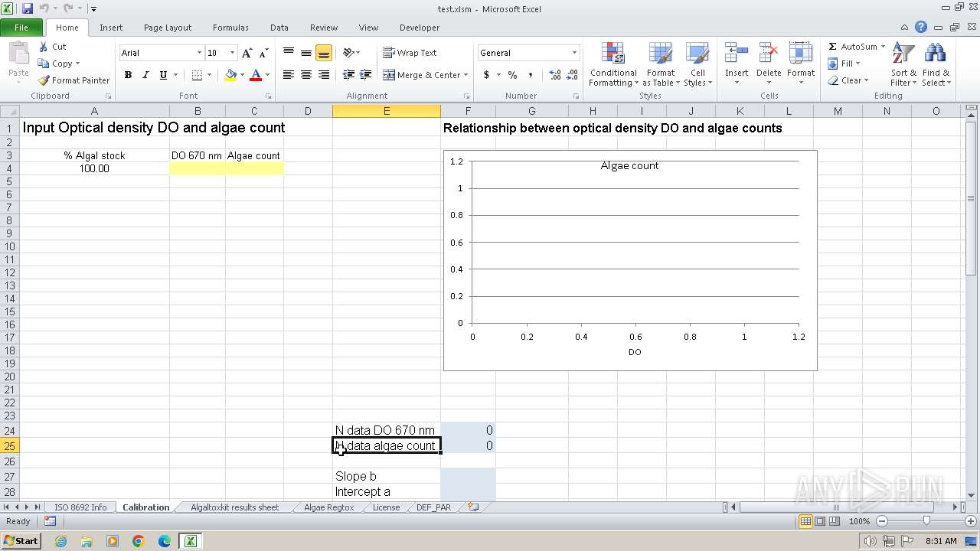The image size is (980, 551).
Task: Click Save icon in Quick Access Toolbar
Action: pyautogui.click(x=28, y=8)
